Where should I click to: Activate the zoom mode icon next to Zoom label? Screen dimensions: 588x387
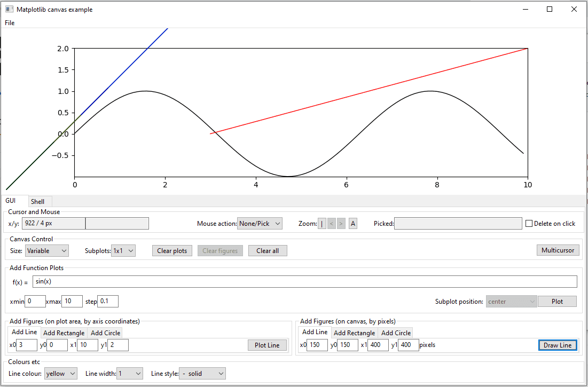point(322,223)
